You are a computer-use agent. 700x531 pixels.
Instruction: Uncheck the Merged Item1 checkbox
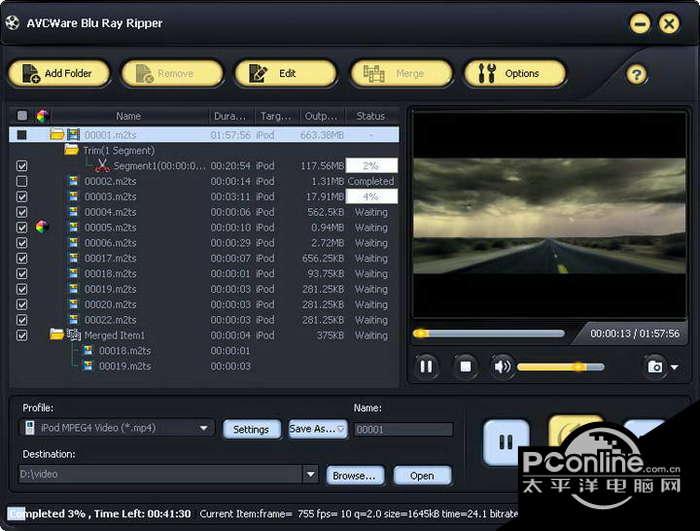[x=21, y=335]
